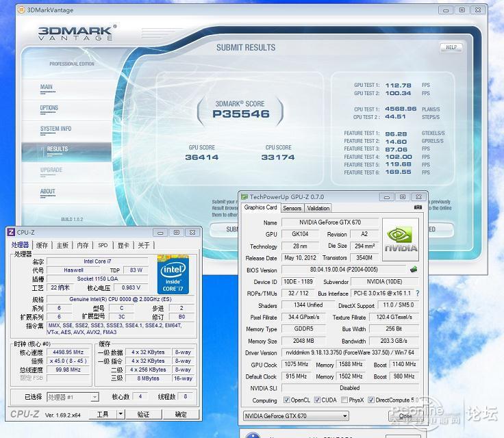Open the 主板 (mainboard) tab in CPU-Z

(x=62, y=245)
